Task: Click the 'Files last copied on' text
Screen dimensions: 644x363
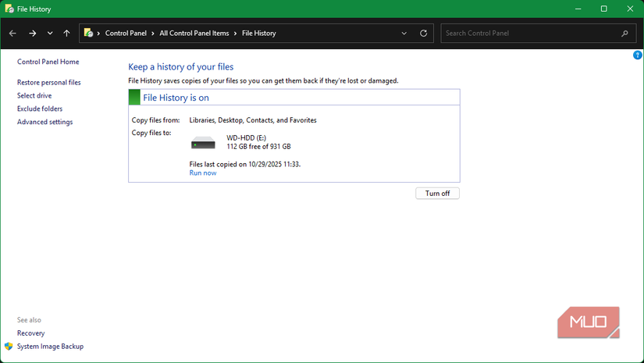Action: point(245,164)
